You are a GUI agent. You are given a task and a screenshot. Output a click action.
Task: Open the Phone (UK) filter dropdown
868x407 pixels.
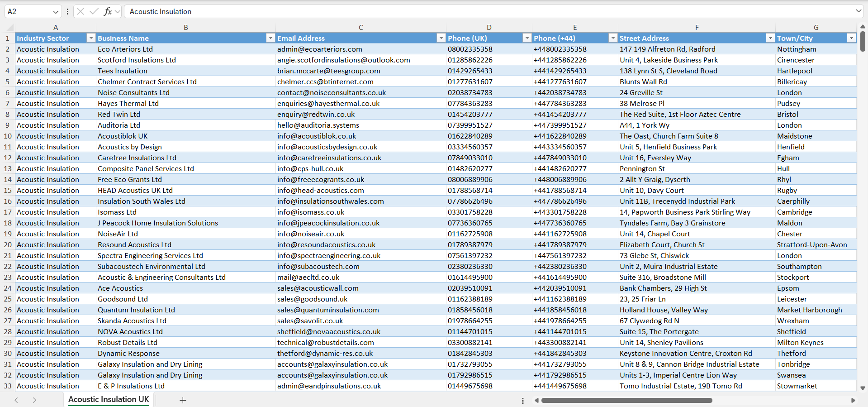(x=527, y=38)
